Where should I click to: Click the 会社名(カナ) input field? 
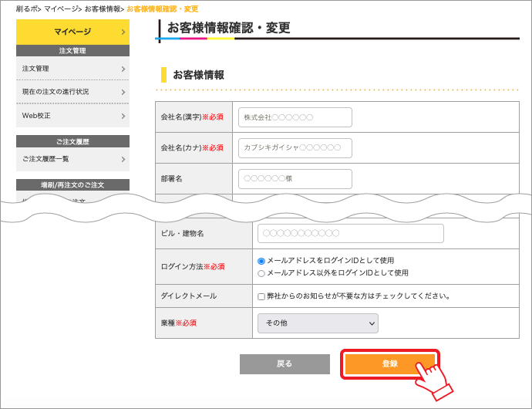coord(295,147)
